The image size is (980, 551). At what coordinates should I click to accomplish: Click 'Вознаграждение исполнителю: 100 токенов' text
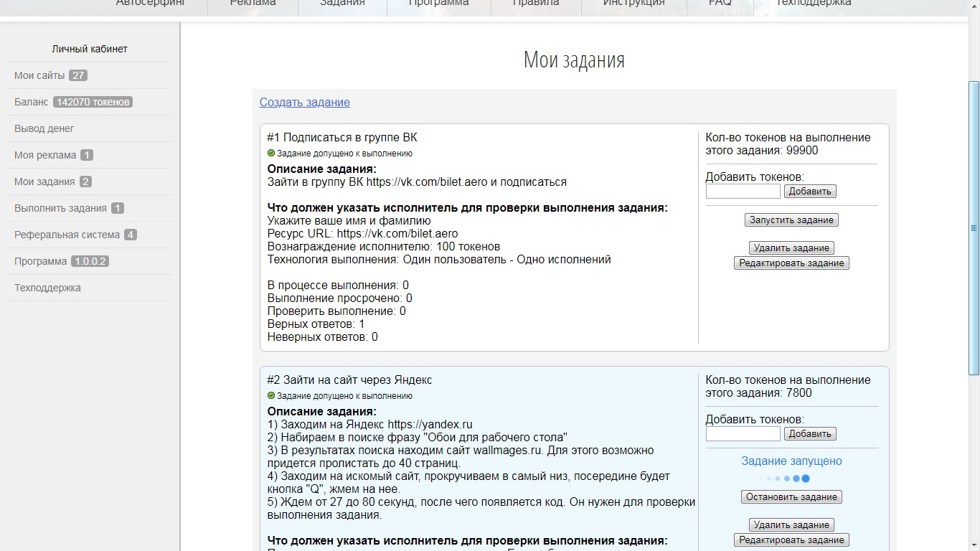click(384, 246)
